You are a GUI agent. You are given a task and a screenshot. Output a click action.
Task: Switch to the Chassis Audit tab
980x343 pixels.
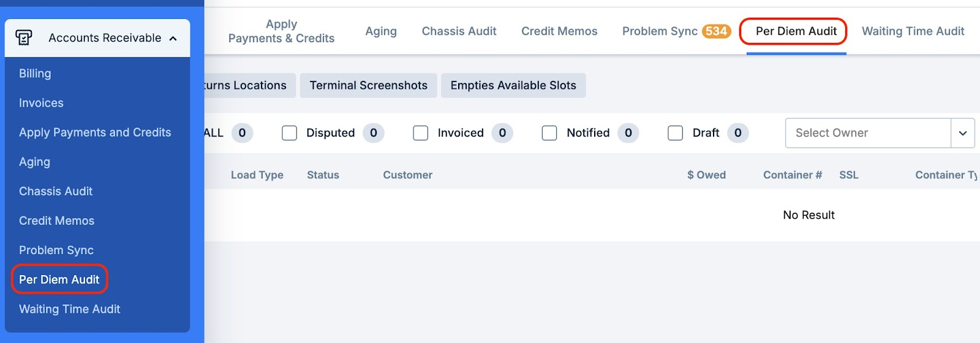(459, 31)
